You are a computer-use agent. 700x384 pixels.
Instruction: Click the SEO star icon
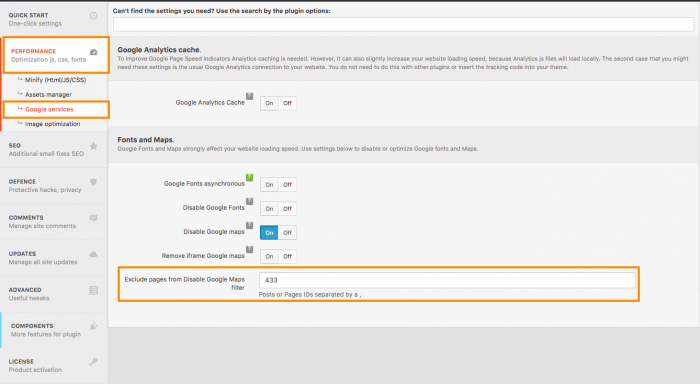pyautogui.click(x=93, y=146)
